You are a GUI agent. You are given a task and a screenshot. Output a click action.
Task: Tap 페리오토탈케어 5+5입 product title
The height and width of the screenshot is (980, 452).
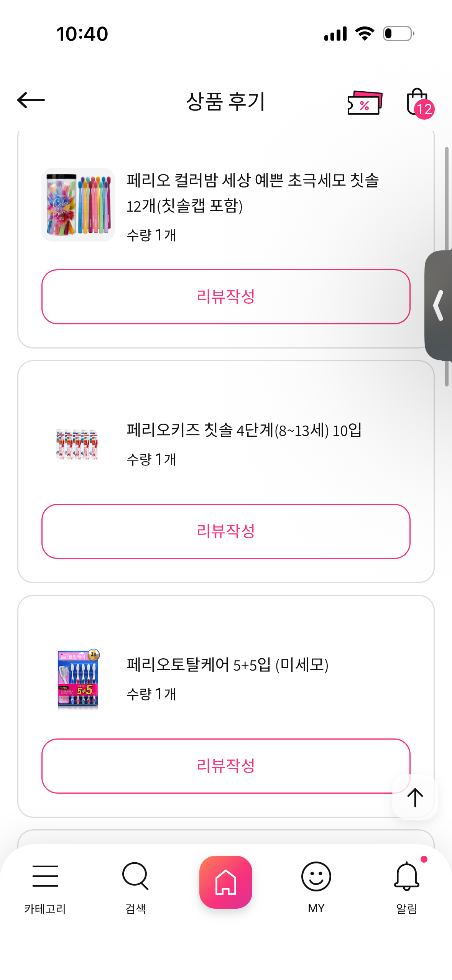click(x=227, y=665)
